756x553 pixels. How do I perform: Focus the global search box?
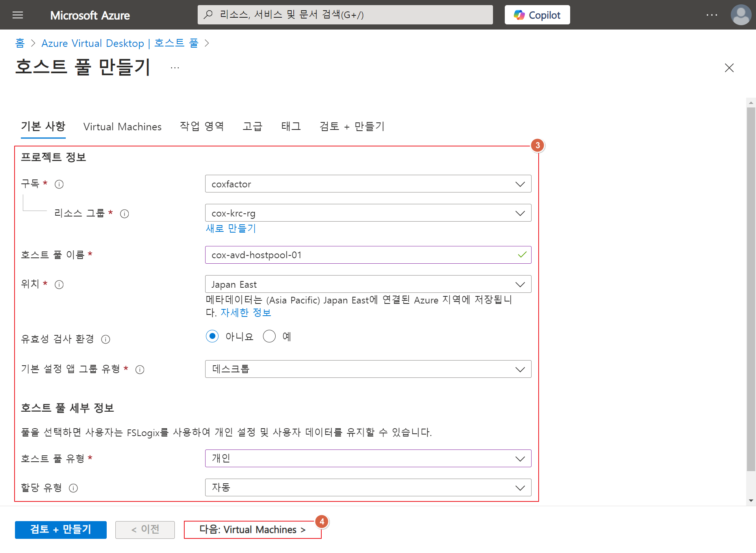coord(345,15)
